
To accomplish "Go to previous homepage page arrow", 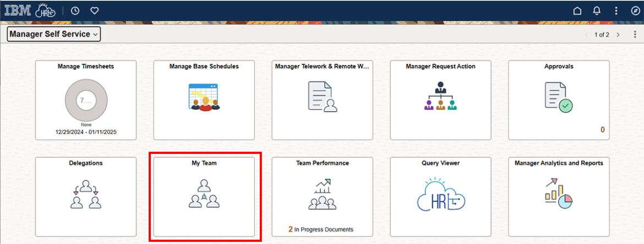I will click(586, 35).
